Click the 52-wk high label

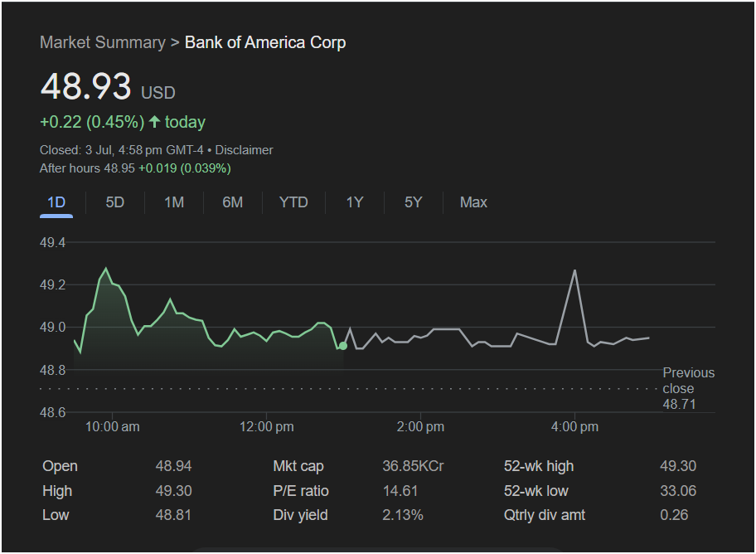click(539, 466)
